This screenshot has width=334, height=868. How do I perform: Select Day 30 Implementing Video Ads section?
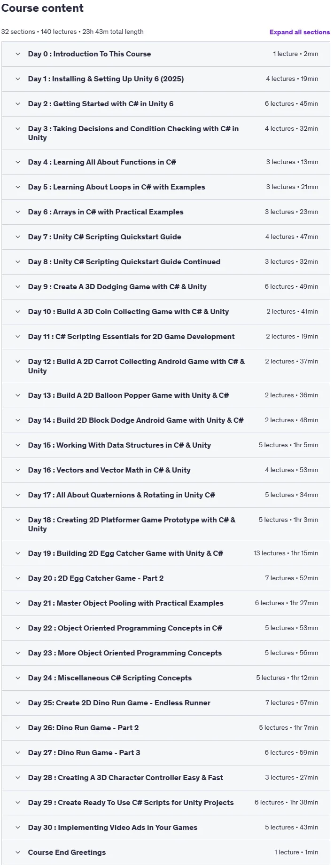tap(166, 828)
